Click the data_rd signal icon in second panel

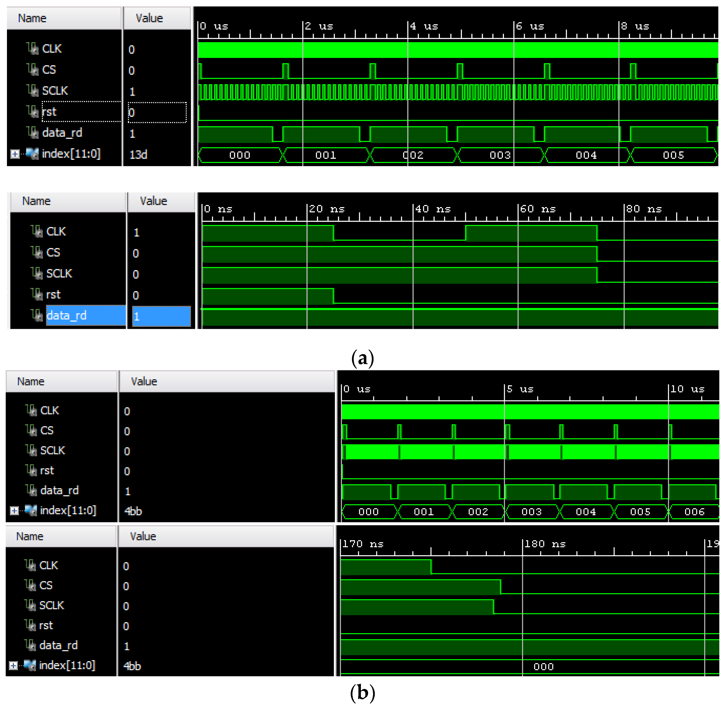(36, 316)
